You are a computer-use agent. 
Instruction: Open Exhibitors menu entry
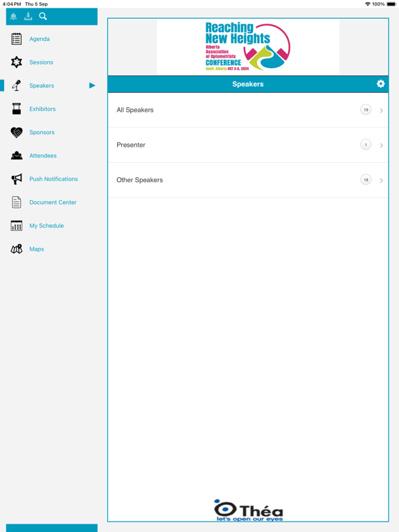click(x=42, y=109)
